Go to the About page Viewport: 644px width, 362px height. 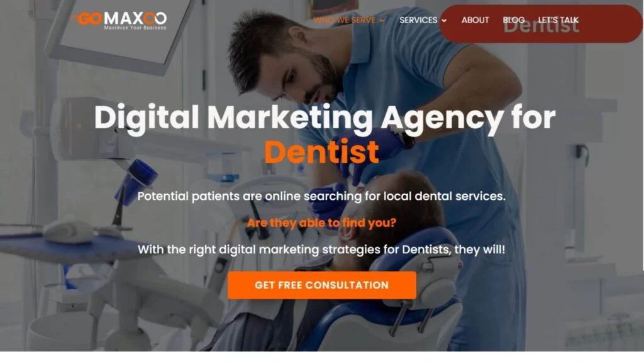[x=475, y=20]
